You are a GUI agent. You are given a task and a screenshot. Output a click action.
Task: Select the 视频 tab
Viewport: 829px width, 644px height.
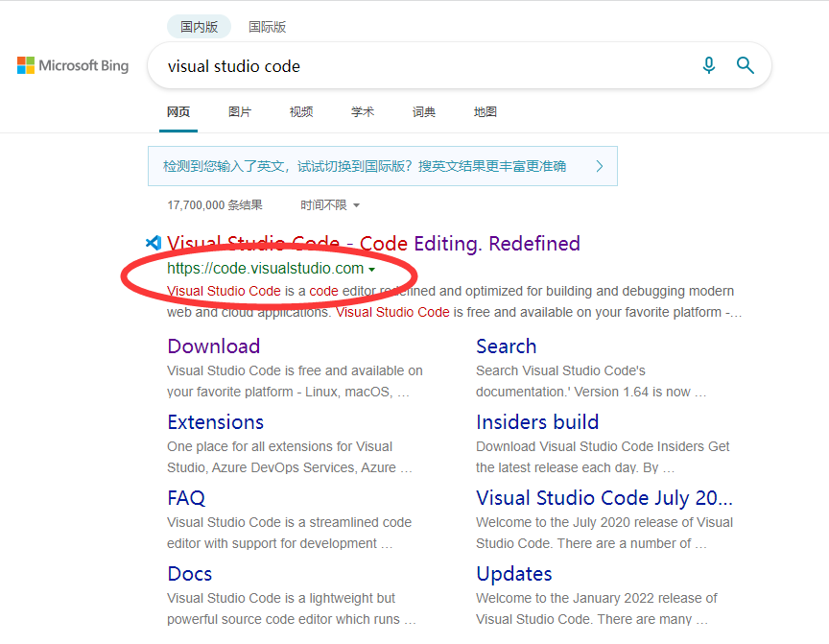click(x=301, y=112)
